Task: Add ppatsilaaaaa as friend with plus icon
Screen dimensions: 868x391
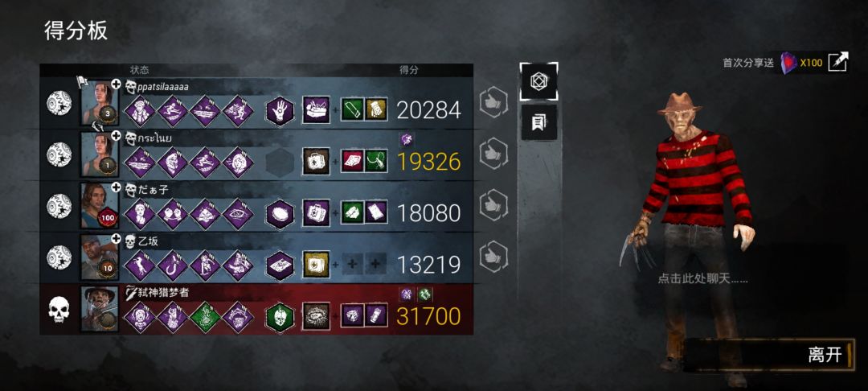Action: click(116, 84)
